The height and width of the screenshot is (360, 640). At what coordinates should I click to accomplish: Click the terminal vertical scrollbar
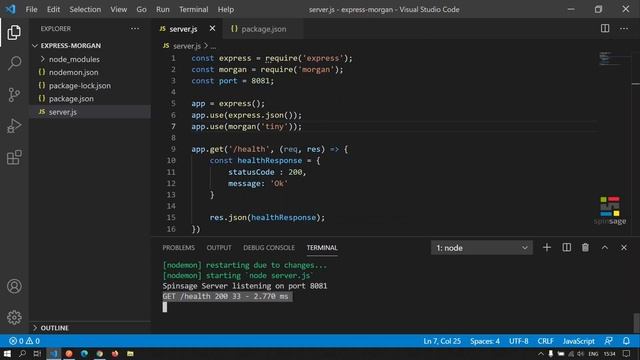click(x=636, y=322)
